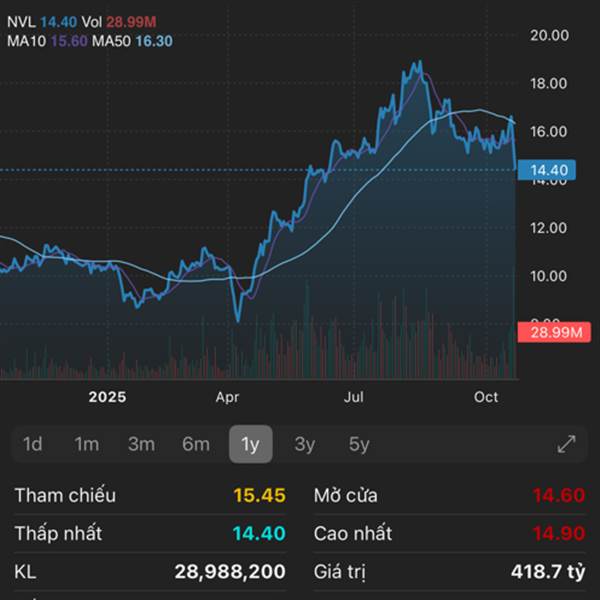This screenshot has width=600, height=600.
Task: Choose the 3m chart period
Action: 141,445
